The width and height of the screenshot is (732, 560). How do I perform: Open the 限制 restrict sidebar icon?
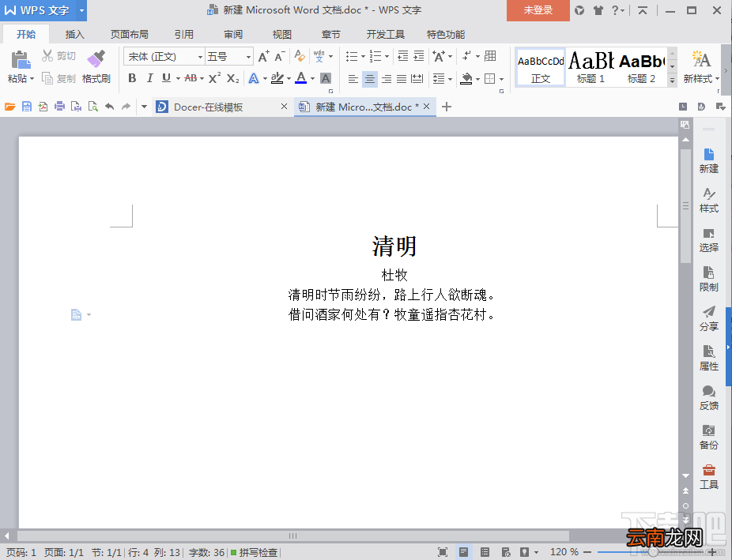click(x=708, y=280)
